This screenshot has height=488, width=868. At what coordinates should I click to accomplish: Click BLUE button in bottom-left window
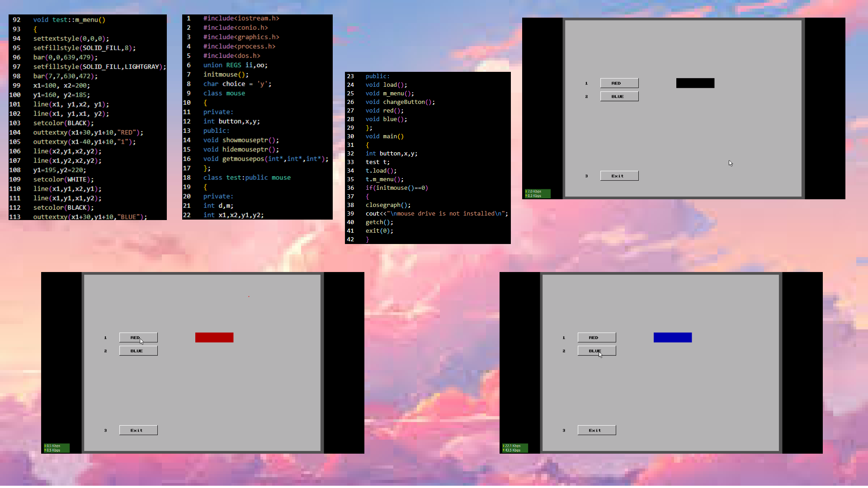[138, 351]
